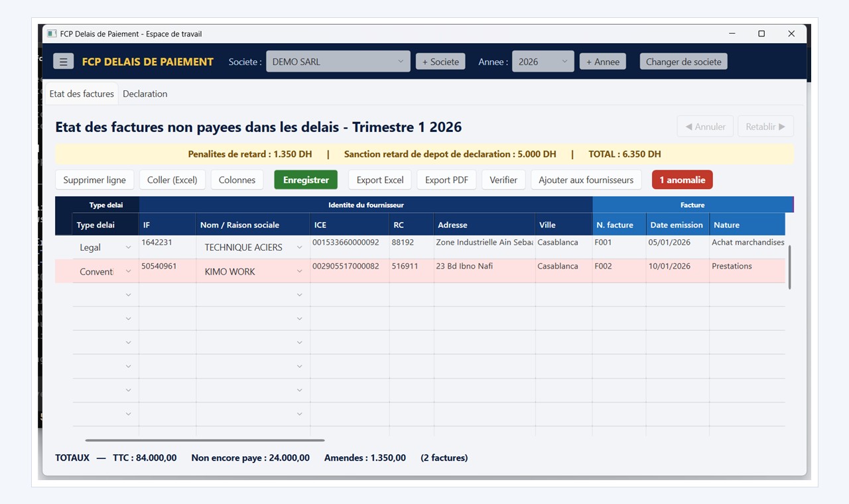The width and height of the screenshot is (849, 504).
Task: Click the Ville column header
Action: point(563,225)
